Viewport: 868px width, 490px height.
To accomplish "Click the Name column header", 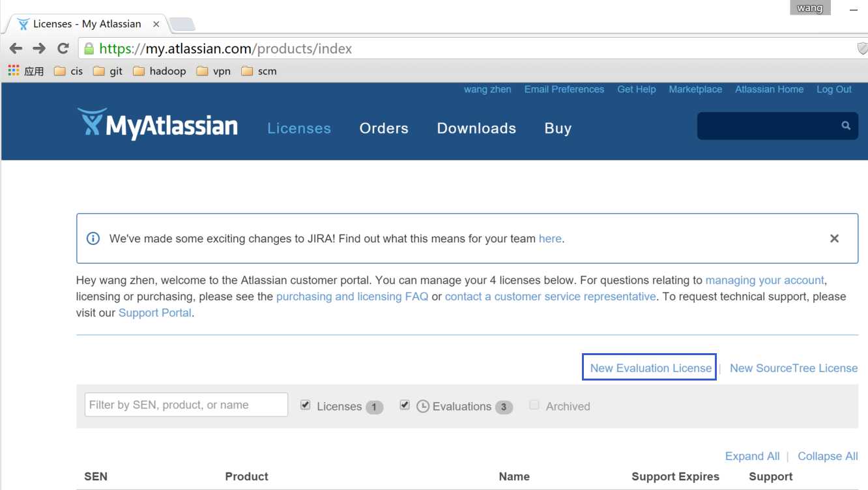I will coord(514,476).
